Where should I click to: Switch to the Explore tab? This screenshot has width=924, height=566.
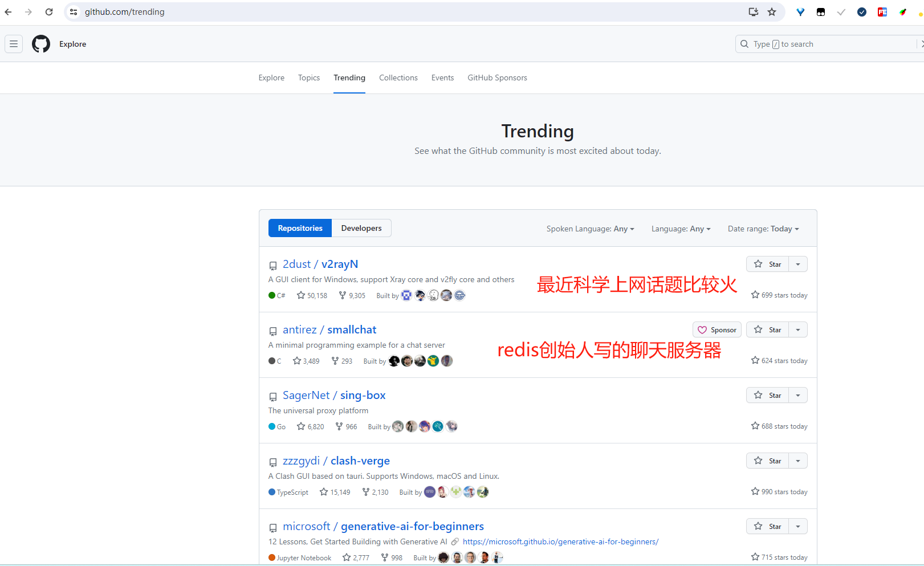tap(271, 78)
